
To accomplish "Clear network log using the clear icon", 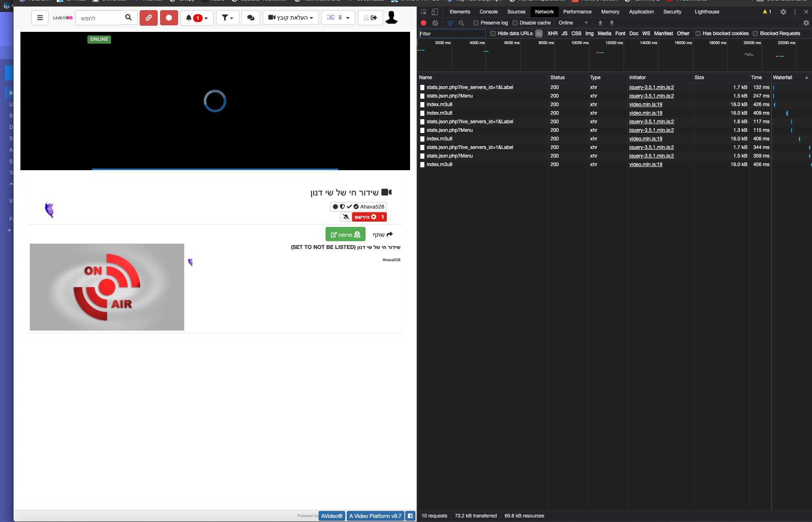I will click(435, 23).
